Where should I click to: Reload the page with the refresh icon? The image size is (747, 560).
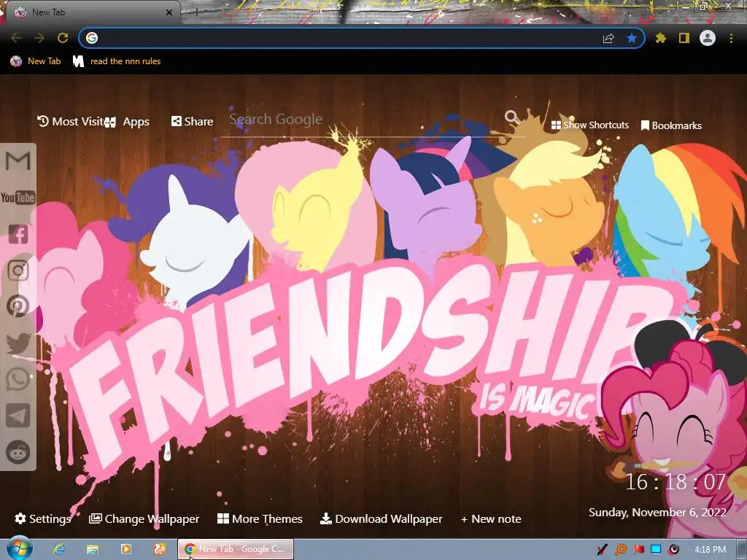click(x=63, y=38)
